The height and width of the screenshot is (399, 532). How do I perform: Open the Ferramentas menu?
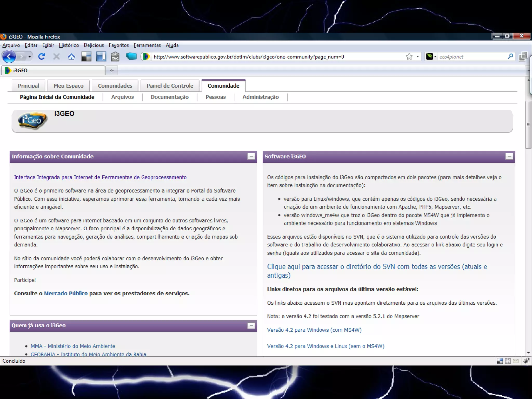pos(147,45)
